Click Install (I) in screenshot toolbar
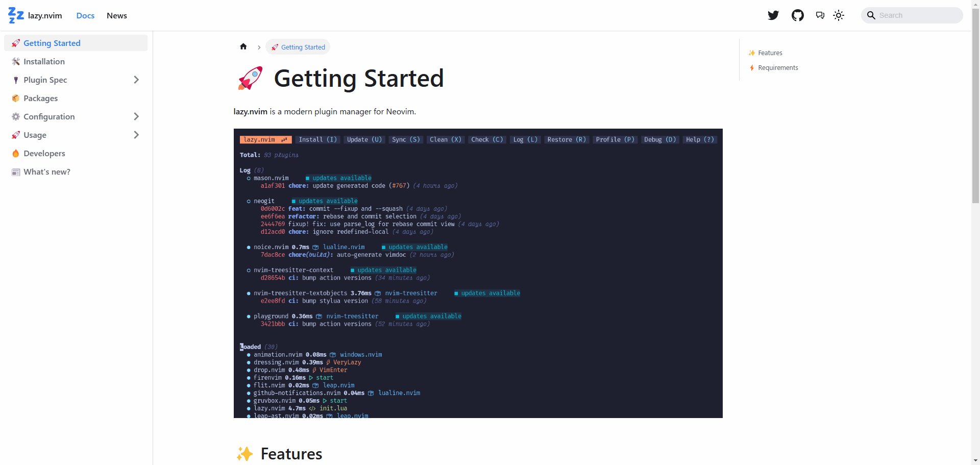 tap(317, 139)
